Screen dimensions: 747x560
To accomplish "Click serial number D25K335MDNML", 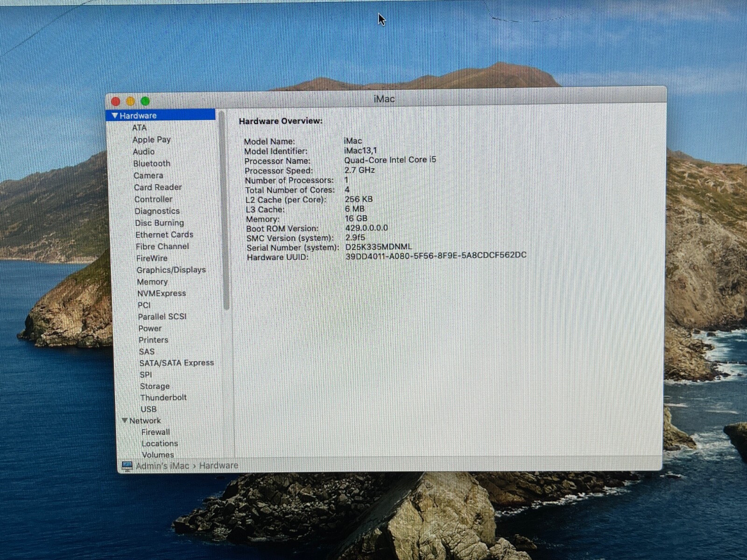I will 379,247.
